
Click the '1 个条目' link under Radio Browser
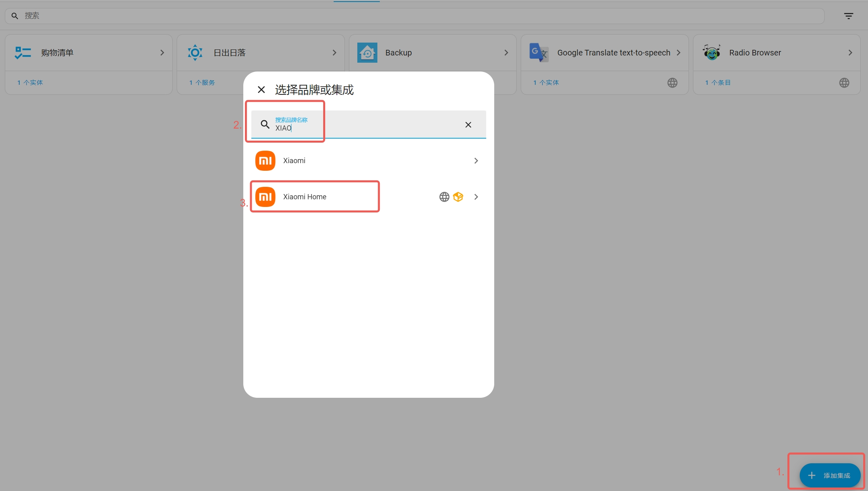coord(718,82)
